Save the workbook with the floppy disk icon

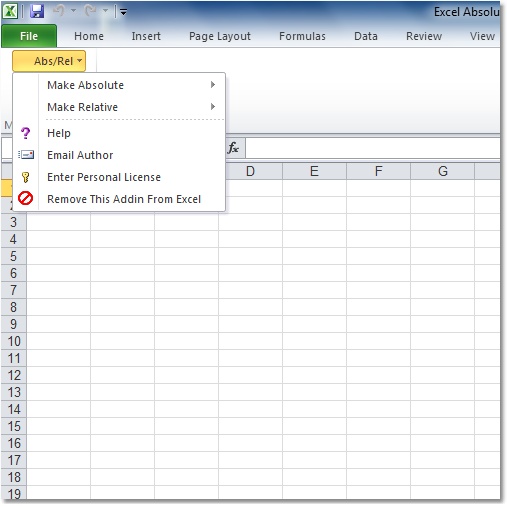(x=37, y=11)
